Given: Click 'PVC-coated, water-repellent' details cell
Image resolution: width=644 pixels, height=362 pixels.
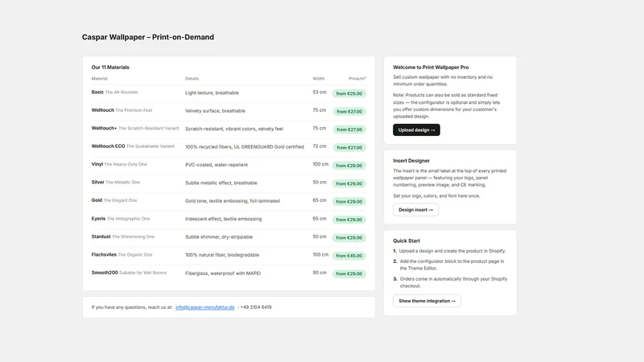Looking at the screenshot, I should pos(217,165).
